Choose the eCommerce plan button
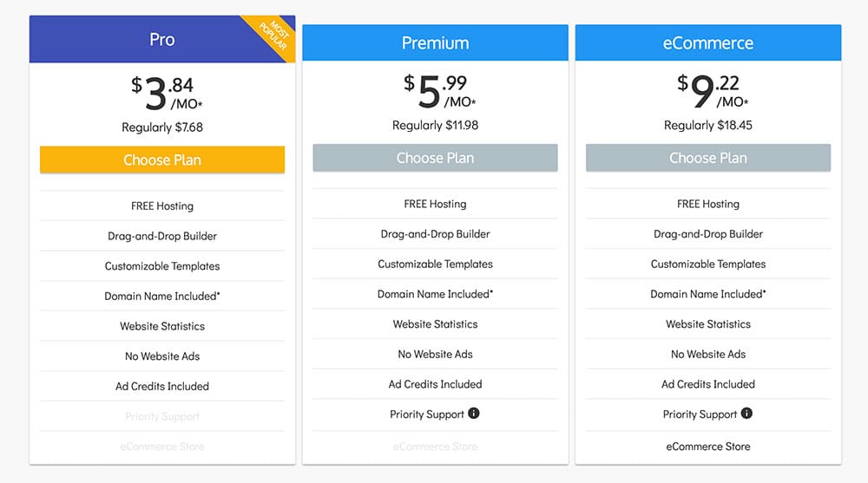Screen dimensions: 868x483 coord(708,158)
